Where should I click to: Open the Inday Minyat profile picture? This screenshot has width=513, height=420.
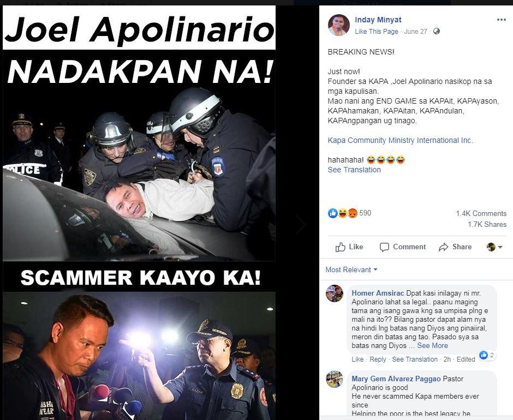pos(338,25)
